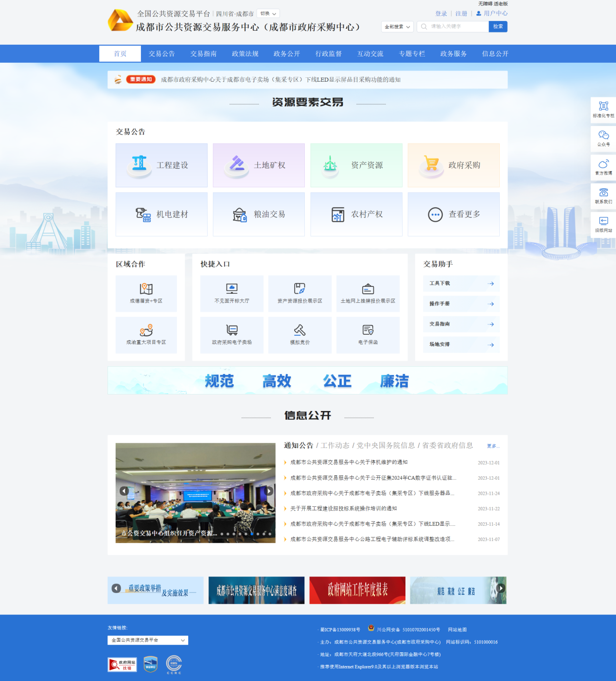
Task: Switch to the 工作动态 news tab
Action: 335,446
